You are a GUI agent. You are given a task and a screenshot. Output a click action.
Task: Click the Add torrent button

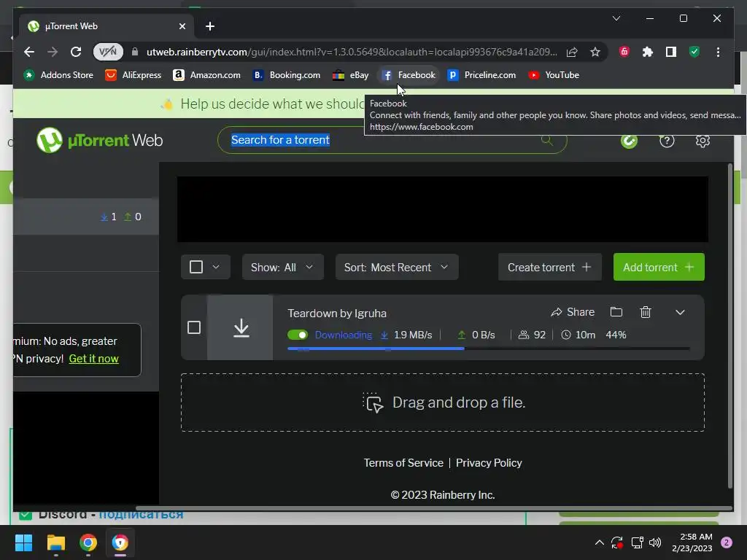point(659,267)
